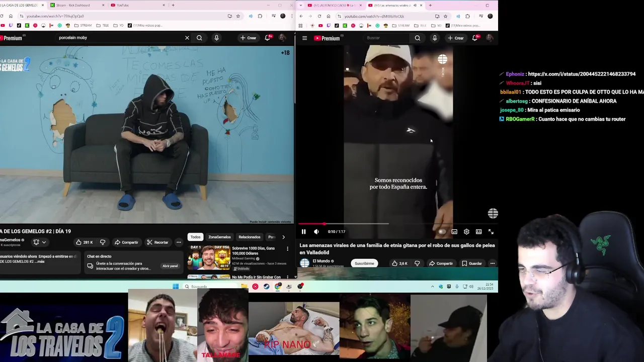Clear the 'porcelain moby' search text

[x=187, y=38]
